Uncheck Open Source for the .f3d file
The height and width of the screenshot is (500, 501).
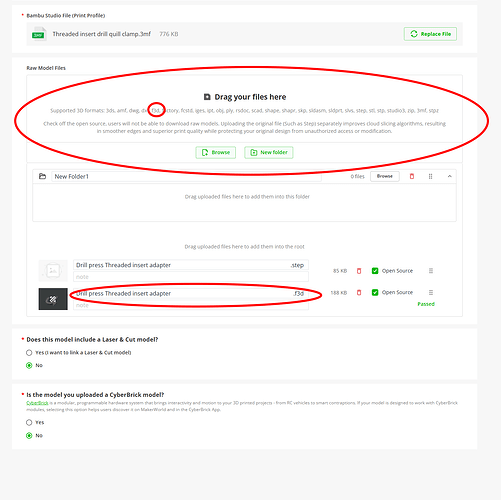pos(375,292)
